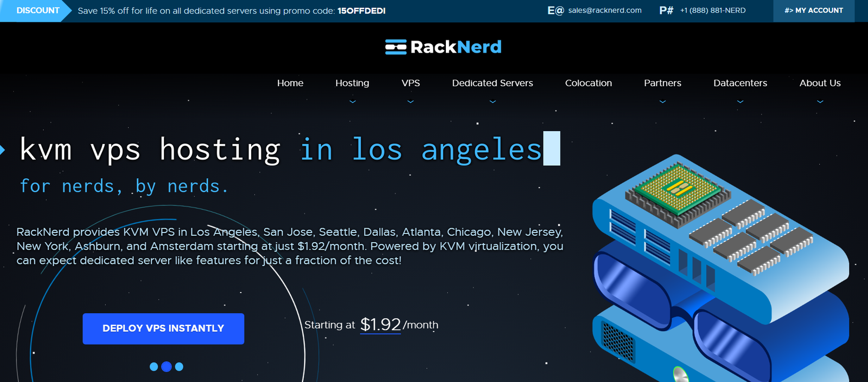
Task: Click 'for nerds, by nerds.' tagline
Action: coord(124,186)
